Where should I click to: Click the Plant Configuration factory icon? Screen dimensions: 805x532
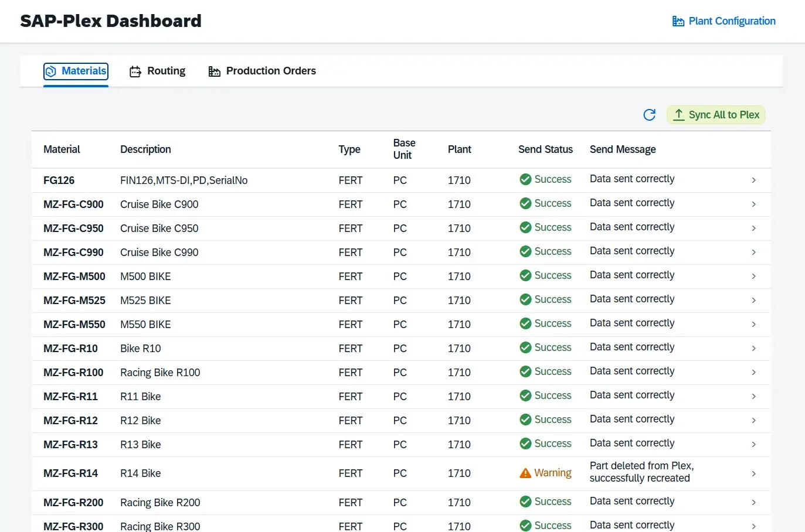coord(678,21)
